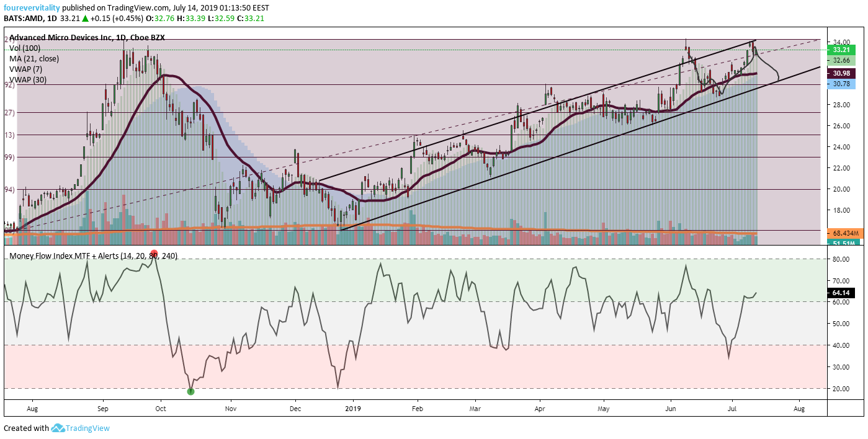Click the 2019 label on the time axis
This screenshot has width=868, height=439.
pos(353,409)
